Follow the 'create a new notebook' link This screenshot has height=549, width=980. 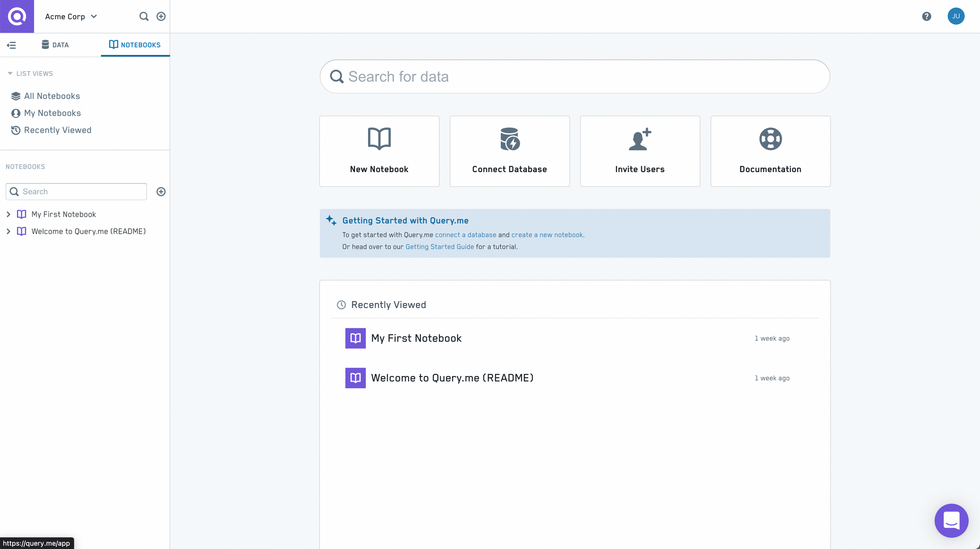[547, 235]
